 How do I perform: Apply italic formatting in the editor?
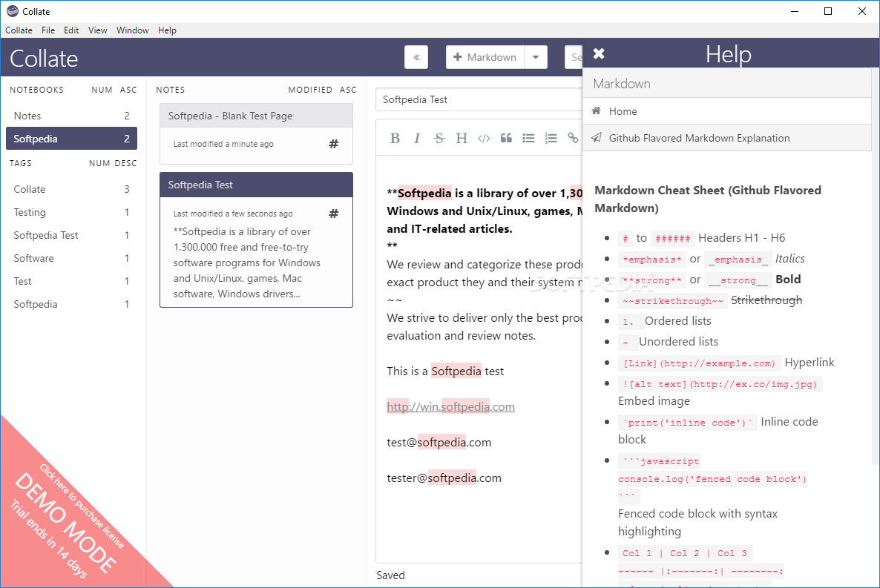coord(417,138)
